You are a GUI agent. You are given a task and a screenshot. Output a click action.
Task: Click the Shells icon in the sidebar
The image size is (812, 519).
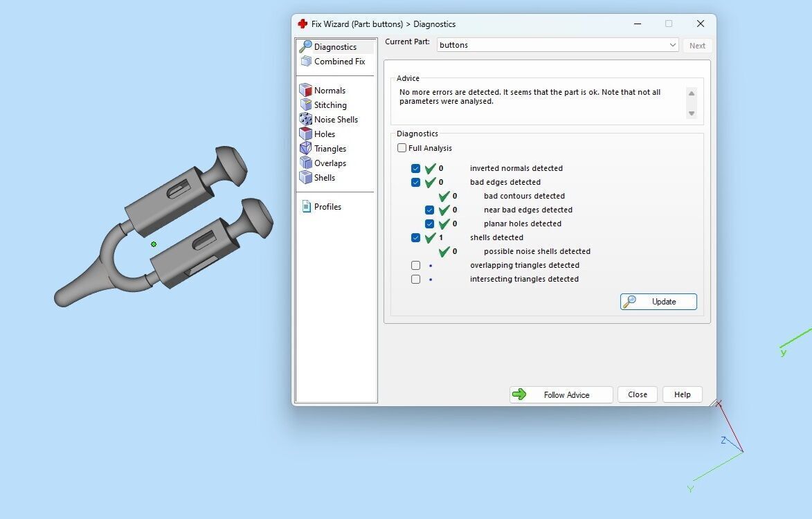[305, 177]
